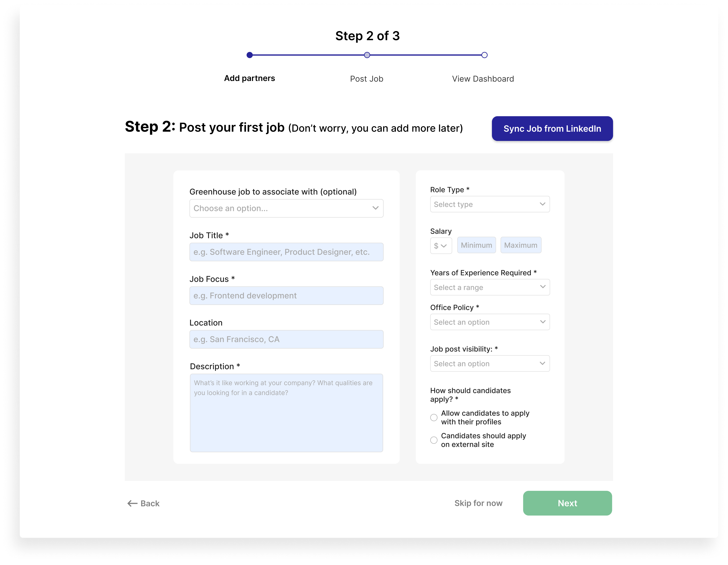This screenshot has height=565, width=728.
Task: Select apply on external site option
Action: (x=434, y=440)
